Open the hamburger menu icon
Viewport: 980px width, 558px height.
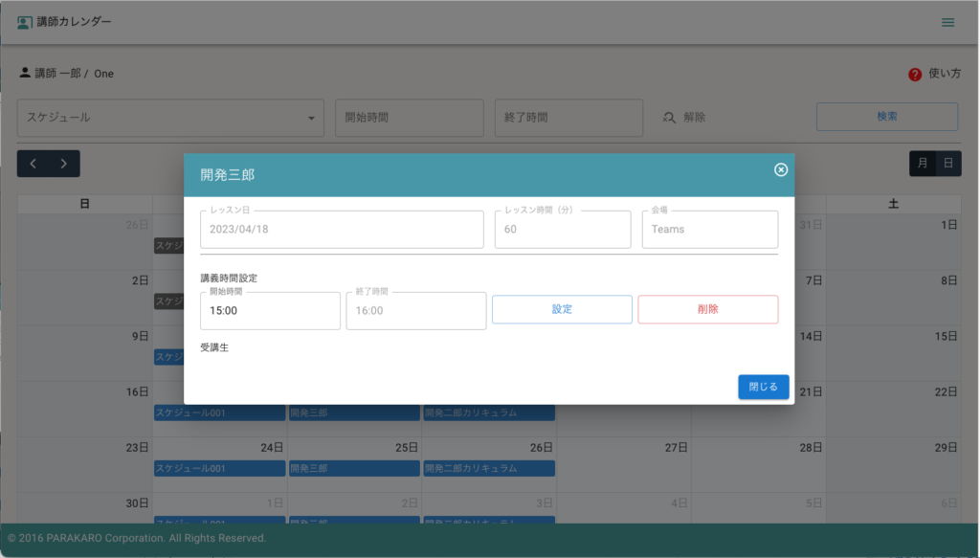pos(947,22)
